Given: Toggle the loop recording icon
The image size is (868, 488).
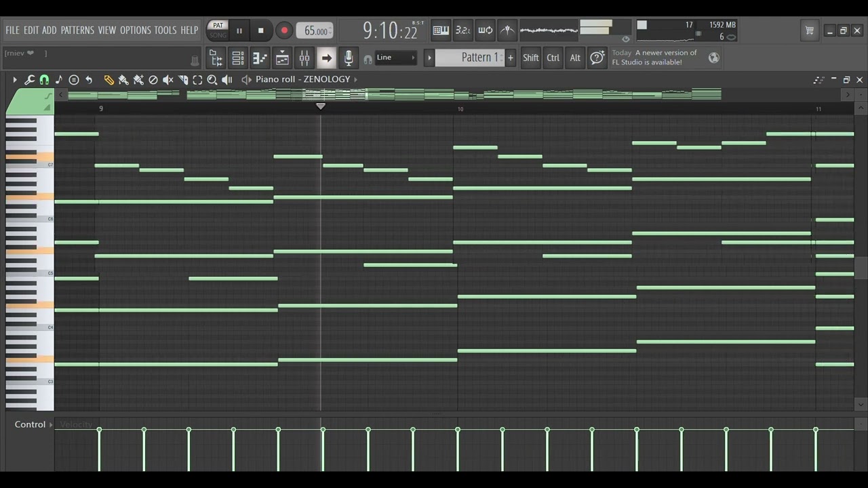Looking at the screenshot, I should (x=485, y=30).
